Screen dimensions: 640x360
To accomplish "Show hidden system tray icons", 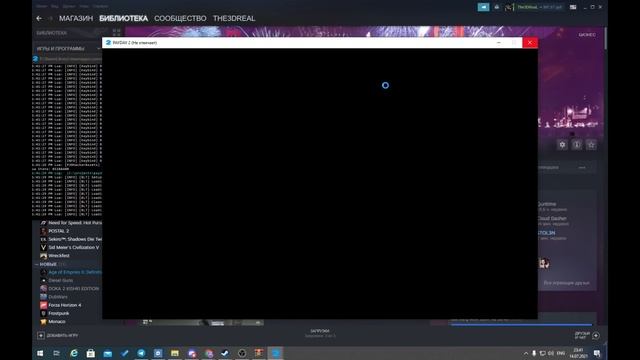I will (x=526, y=353).
